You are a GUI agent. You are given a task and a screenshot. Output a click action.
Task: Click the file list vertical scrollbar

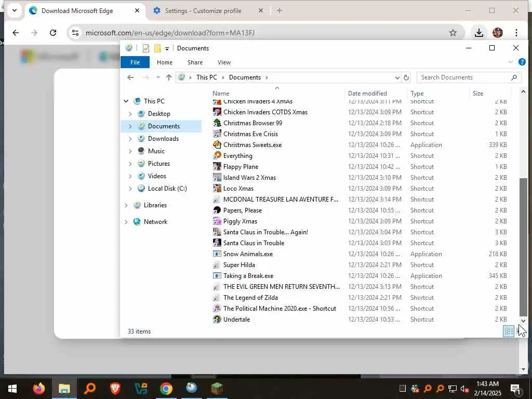pos(523,247)
